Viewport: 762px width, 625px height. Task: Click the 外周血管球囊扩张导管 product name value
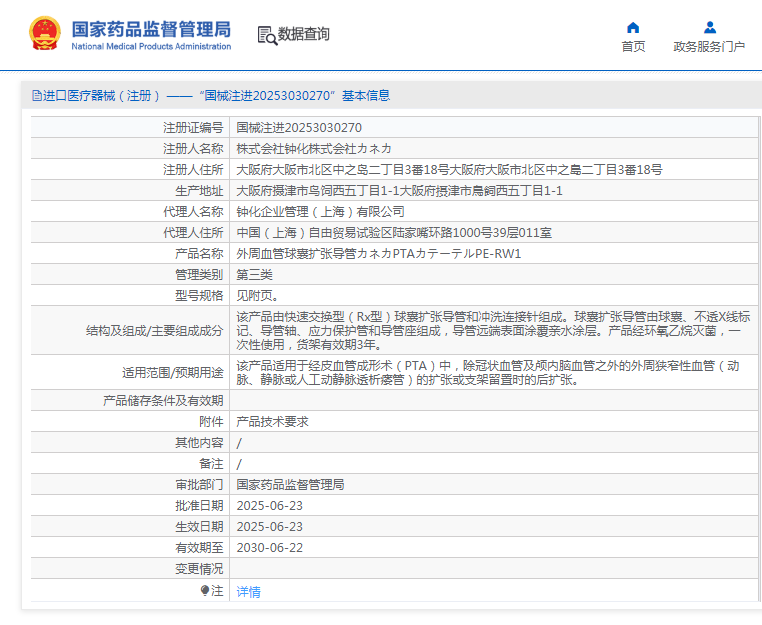pos(378,254)
